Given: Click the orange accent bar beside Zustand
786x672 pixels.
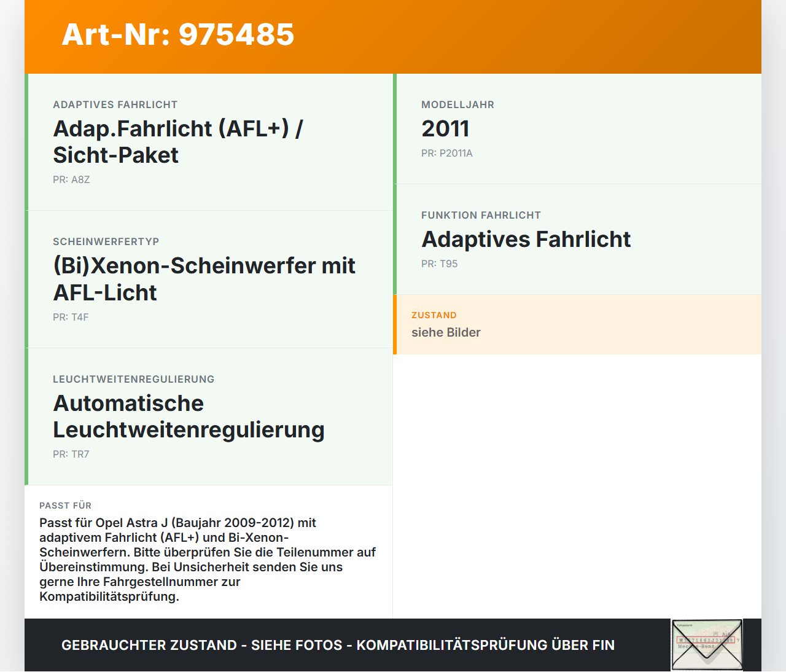Looking at the screenshot, I should (395, 324).
